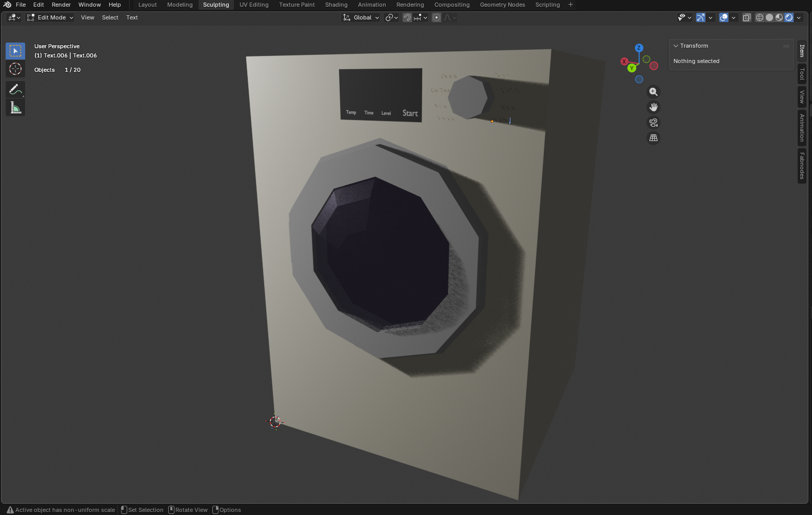Viewport: 812px width, 515px height.
Task: Toggle viewport gizmos display
Action: pyautogui.click(x=701, y=17)
